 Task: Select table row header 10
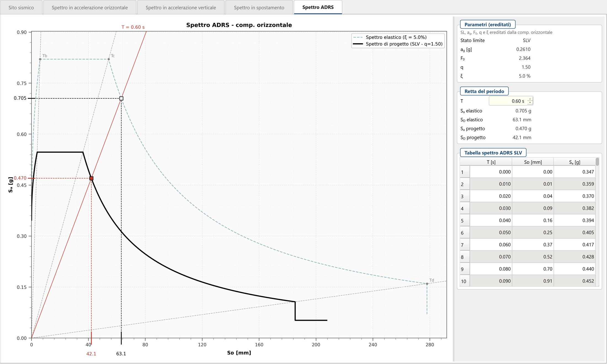tap(465, 281)
